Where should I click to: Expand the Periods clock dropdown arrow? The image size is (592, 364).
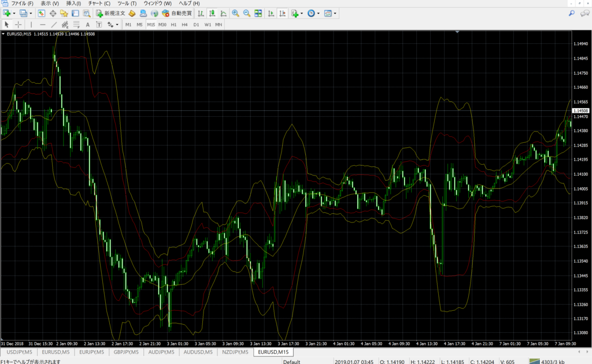coord(319,14)
